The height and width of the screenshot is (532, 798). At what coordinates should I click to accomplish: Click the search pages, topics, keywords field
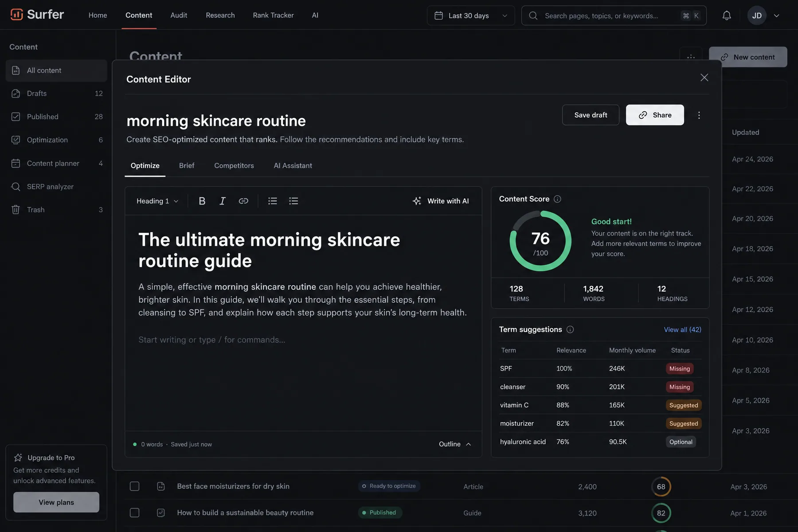pos(614,16)
